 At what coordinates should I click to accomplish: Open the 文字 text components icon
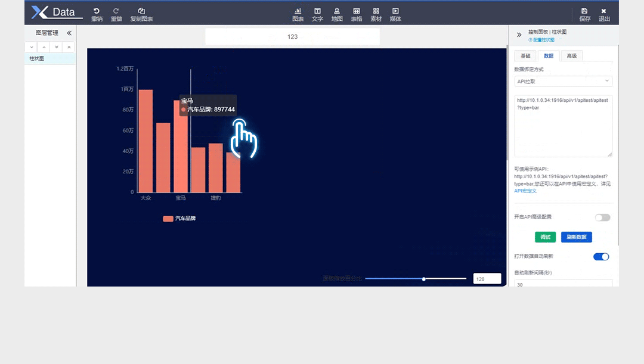tap(317, 11)
